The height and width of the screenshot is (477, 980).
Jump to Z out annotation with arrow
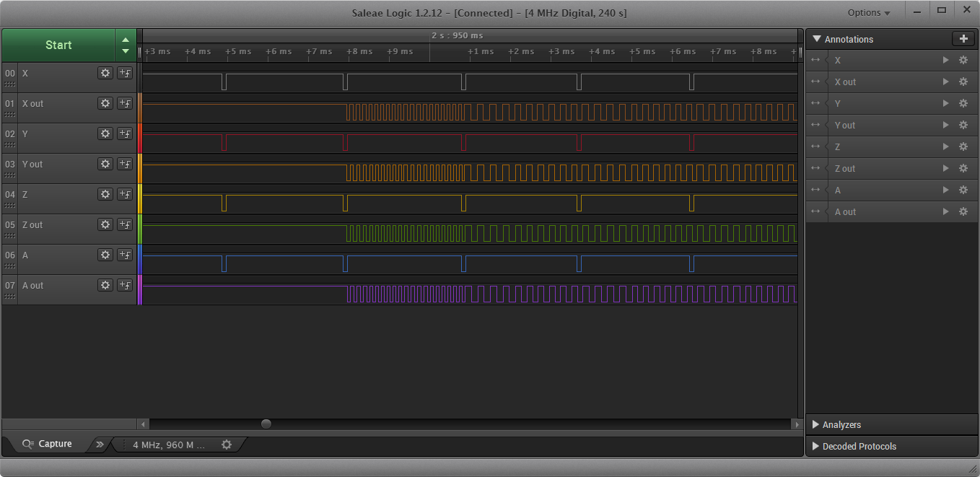[x=945, y=169]
